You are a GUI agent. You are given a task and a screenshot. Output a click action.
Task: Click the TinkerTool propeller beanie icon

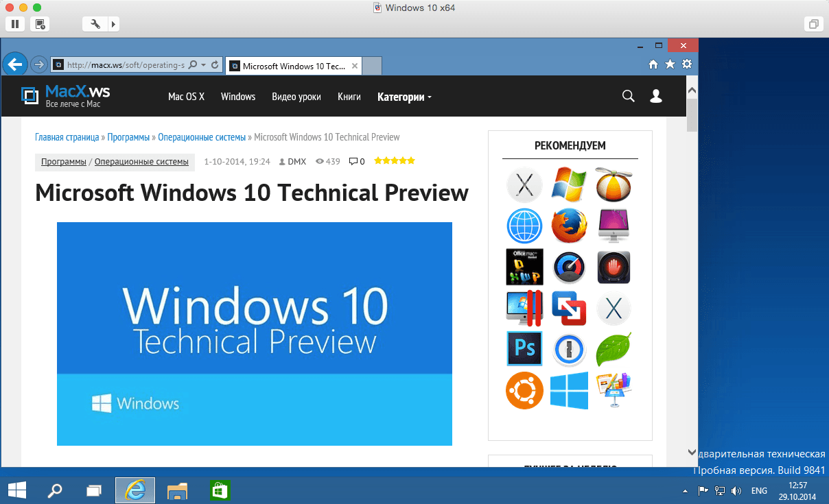pos(614,184)
